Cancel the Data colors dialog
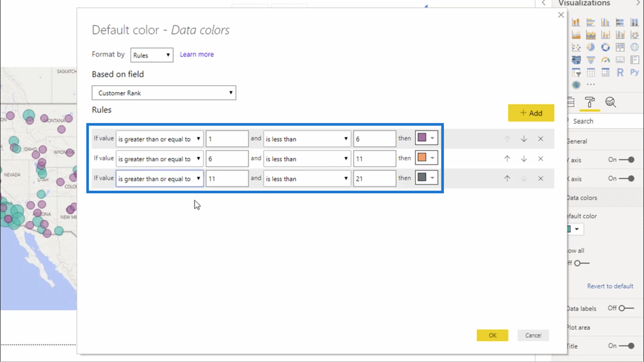The image size is (644, 362). (x=533, y=335)
